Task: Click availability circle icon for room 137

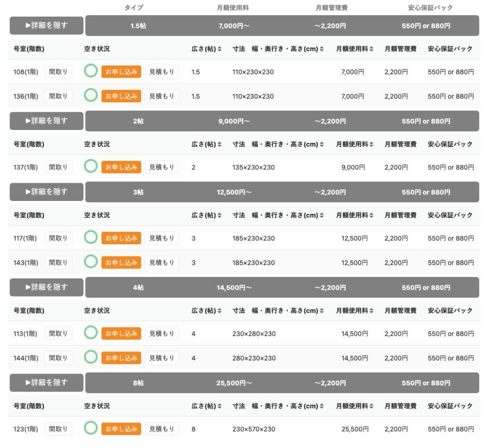Action: (91, 167)
